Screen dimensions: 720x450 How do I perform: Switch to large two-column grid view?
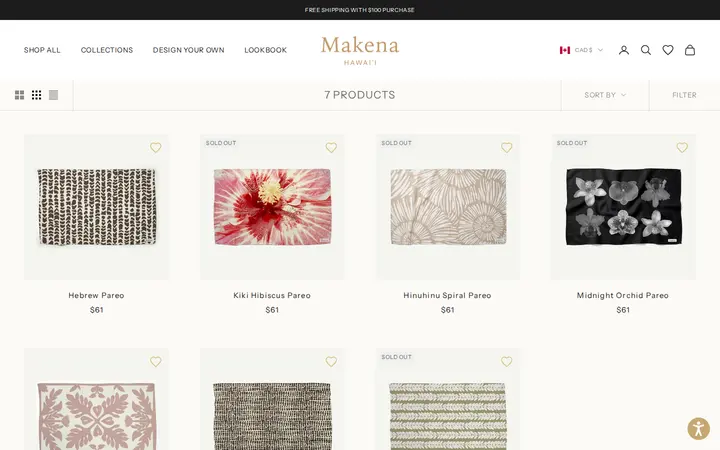(x=19, y=95)
